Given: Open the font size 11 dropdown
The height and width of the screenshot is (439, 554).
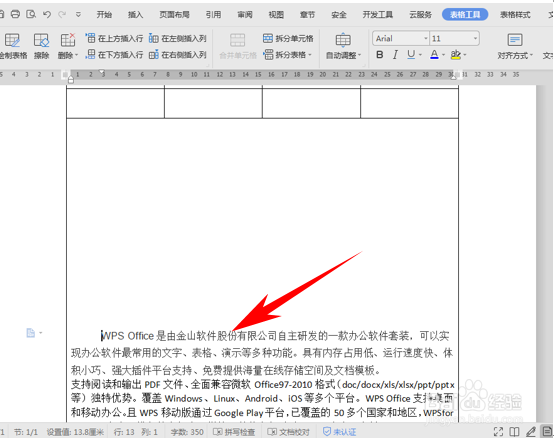Looking at the screenshot, I should coord(476,38).
